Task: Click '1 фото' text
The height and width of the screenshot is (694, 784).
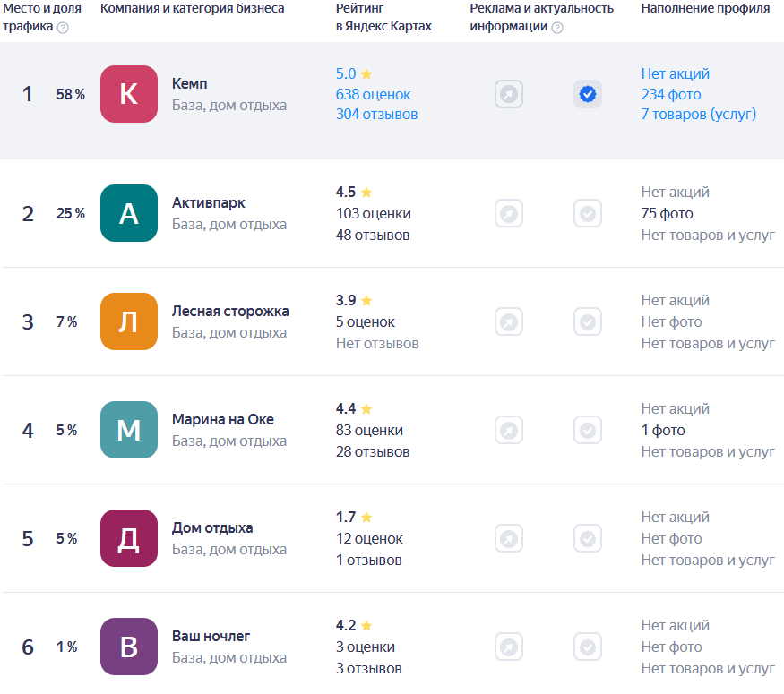Action: pos(663,431)
